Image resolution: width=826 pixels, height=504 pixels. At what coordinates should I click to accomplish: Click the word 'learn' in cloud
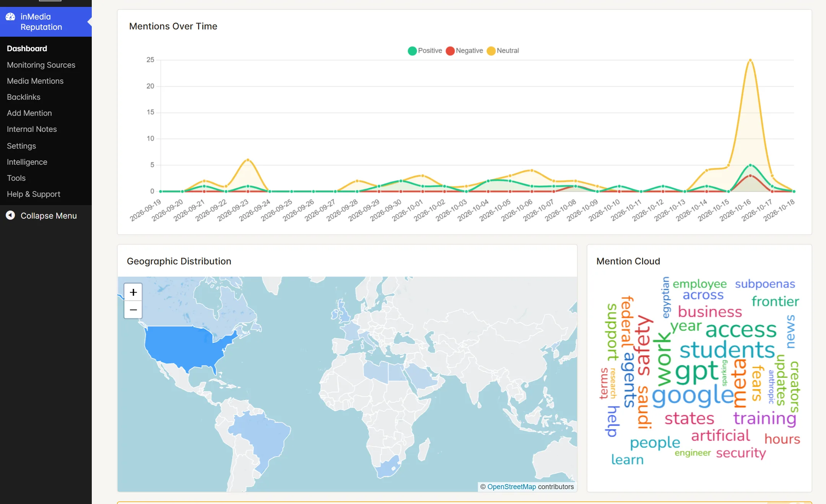tap(627, 459)
